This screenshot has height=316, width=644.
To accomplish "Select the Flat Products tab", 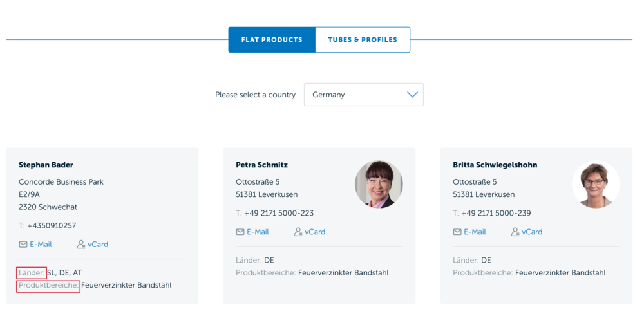I will pyautogui.click(x=272, y=40).
